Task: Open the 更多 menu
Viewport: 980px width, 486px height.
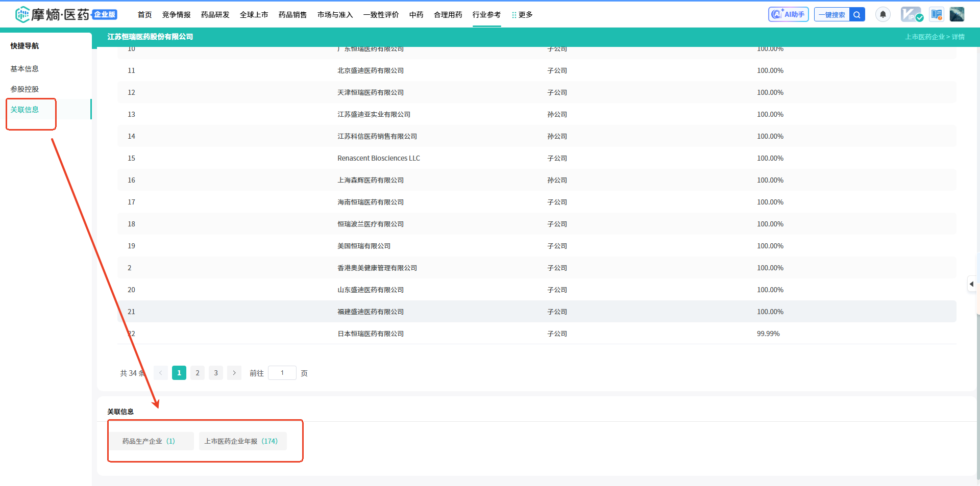Action: (x=522, y=15)
